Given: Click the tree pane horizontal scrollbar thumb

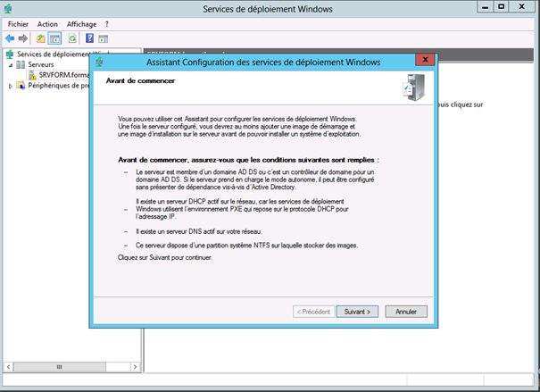Looking at the screenshot, I should 60,367.
